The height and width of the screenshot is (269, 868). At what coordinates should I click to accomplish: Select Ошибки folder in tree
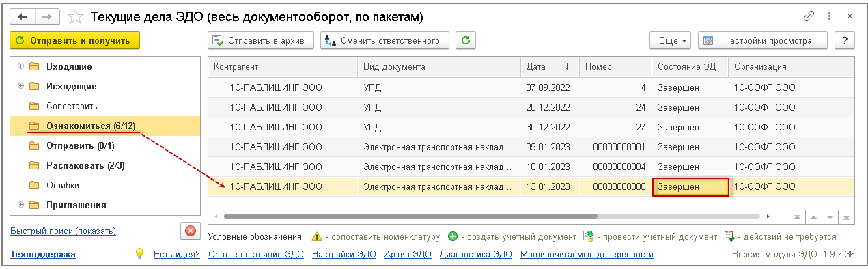click(x=63, y=185)
